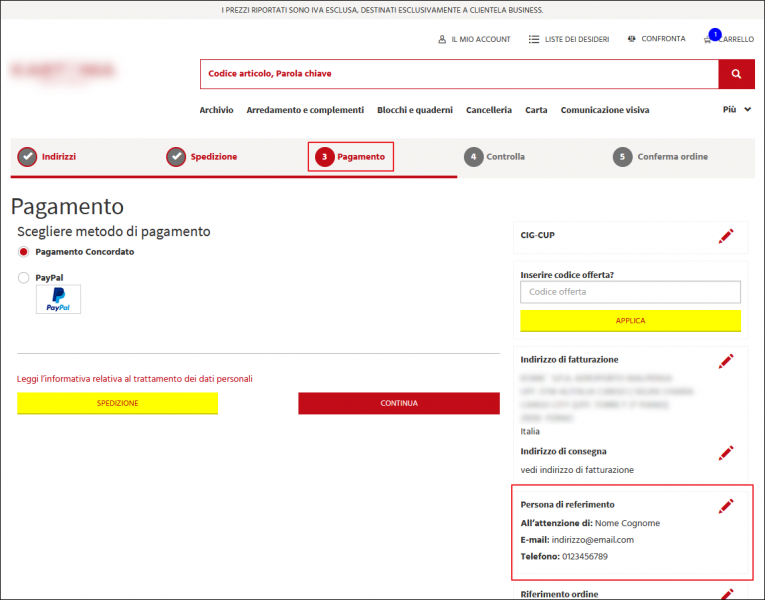Screen dimensions: 765x600
Task: Read the personal data privacy notice link
Action: [135, 379]
